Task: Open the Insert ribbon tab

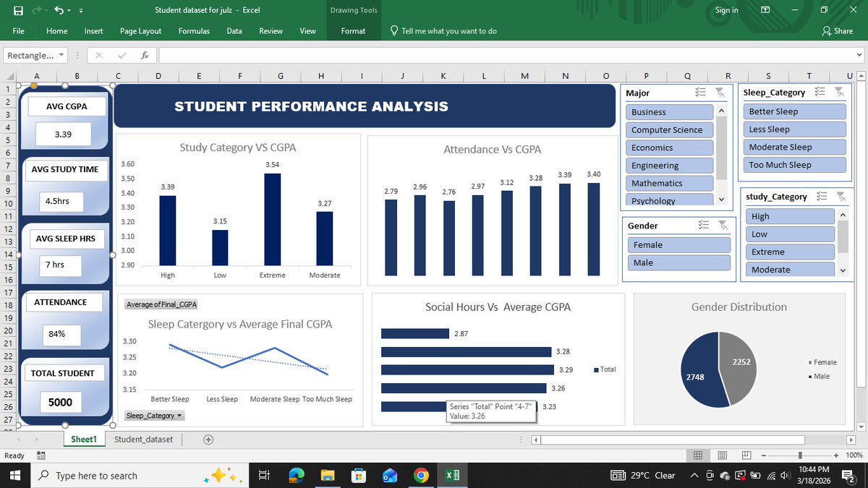Action: tap(93, 31)
